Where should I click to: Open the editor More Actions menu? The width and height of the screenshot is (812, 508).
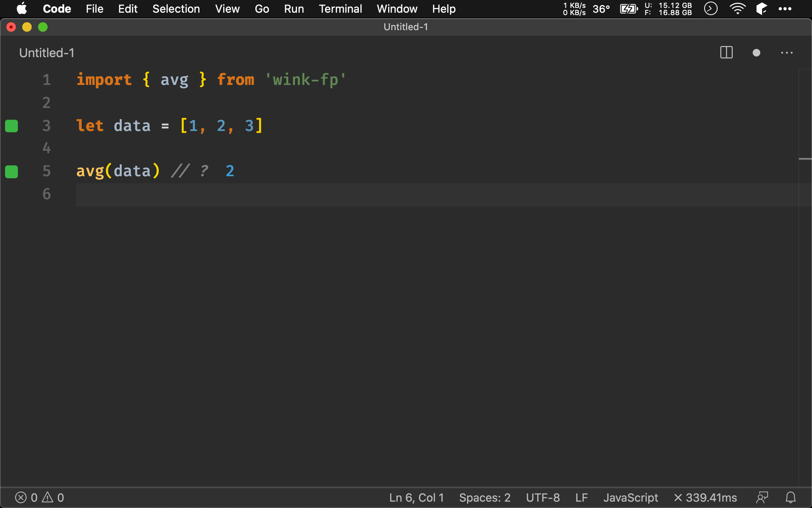click(x=787, y=53)
